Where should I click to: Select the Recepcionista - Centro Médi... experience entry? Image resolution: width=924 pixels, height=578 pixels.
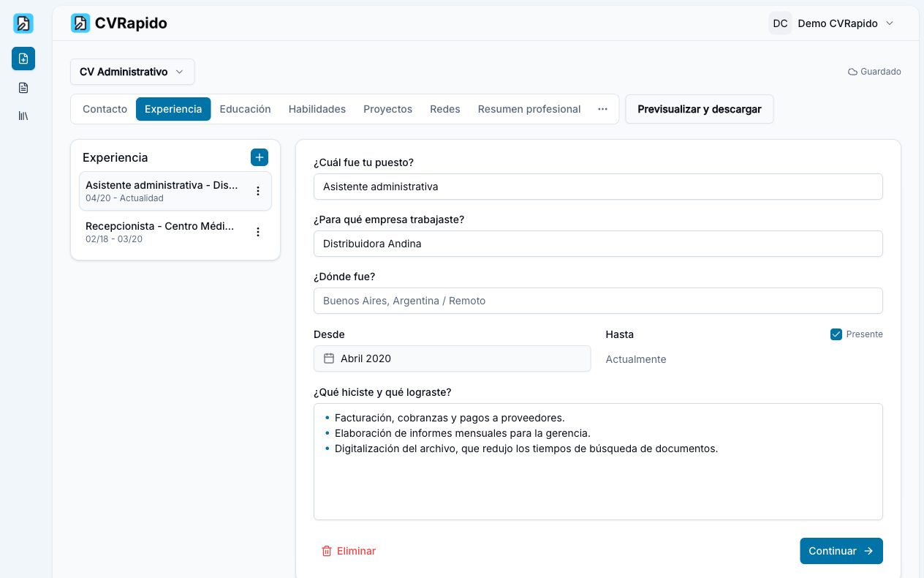click(175, 232)
